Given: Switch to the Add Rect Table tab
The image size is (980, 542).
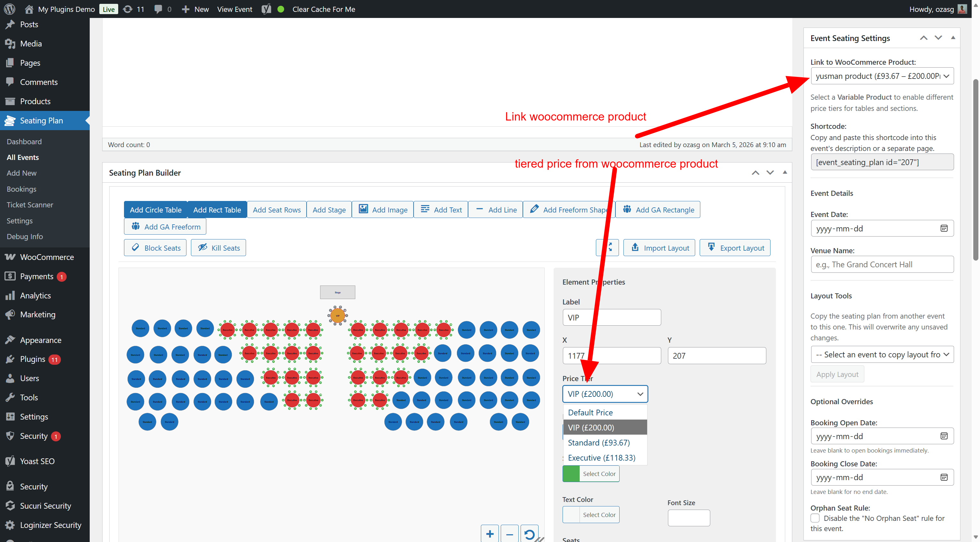Looking at the screenshot, I should tap(217, 209).
